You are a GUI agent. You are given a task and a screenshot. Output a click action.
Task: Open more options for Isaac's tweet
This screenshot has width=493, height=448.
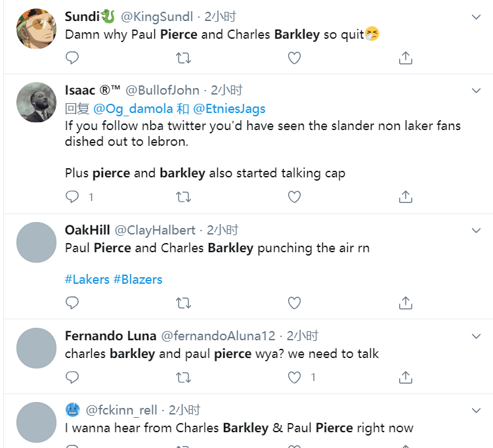tap(477, 90)
